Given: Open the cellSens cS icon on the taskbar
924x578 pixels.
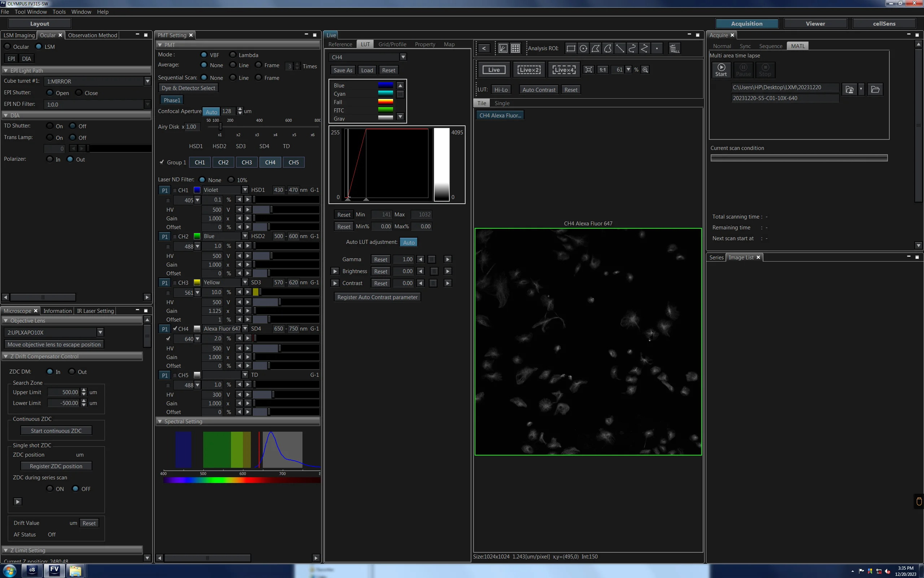Looking at the screenshot, I should pos(32,570).
